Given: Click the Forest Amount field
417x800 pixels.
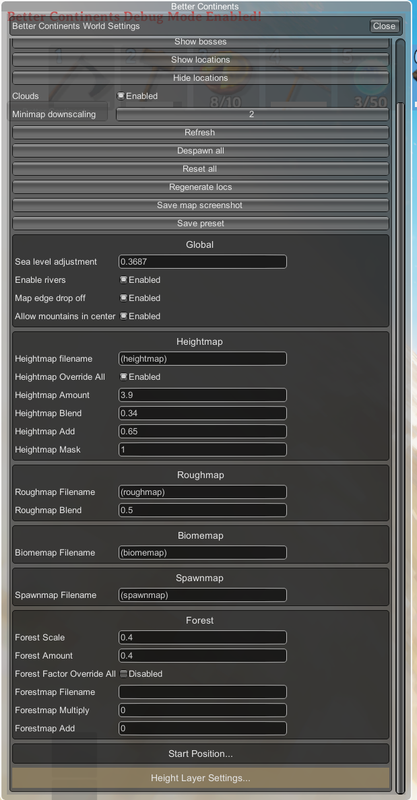Looking at the screenshot, I should tap(202, 656).
